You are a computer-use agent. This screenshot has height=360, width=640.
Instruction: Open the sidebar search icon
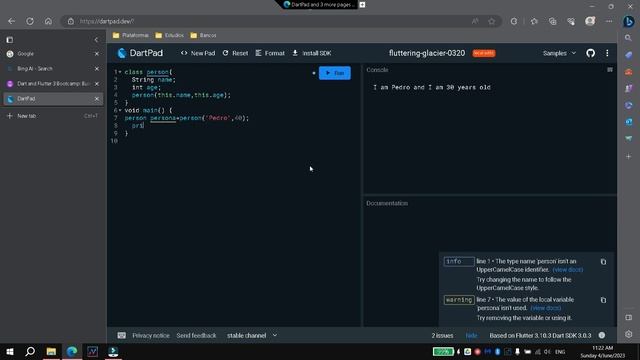pos(629,38)
